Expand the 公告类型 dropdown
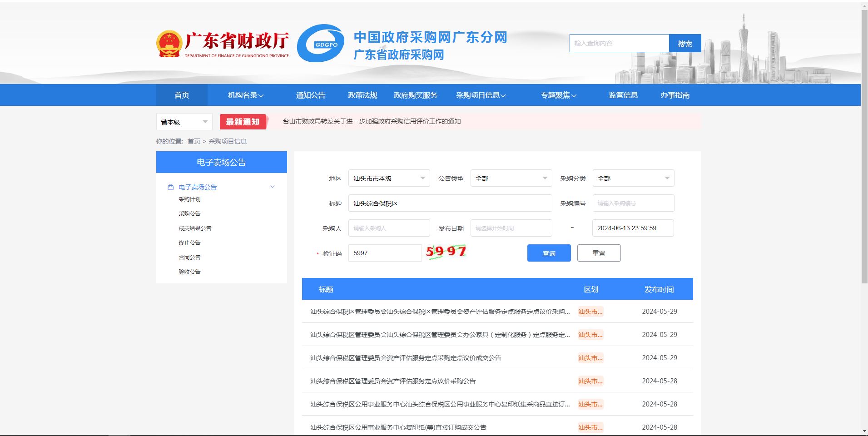 pyautogui.click(x=511, y=178)
